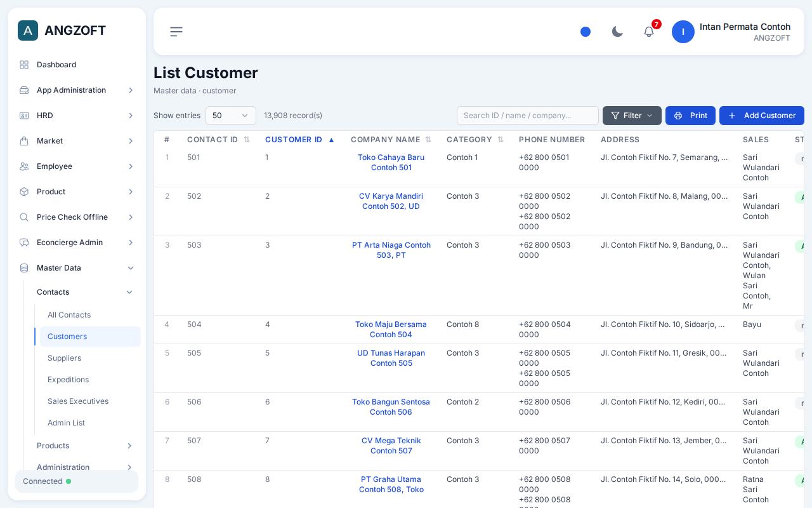Click the hamburger menu icon
This screenshot has width=812, height=508.
pos(176,32)
